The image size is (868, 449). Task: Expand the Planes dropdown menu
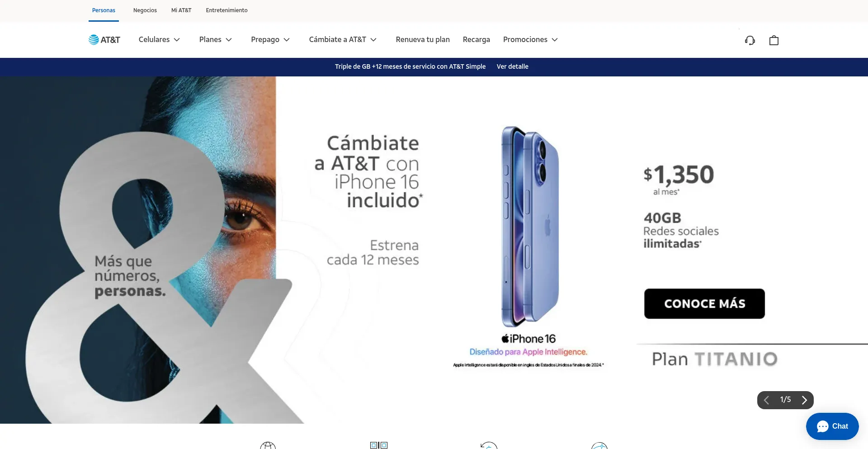216,40
